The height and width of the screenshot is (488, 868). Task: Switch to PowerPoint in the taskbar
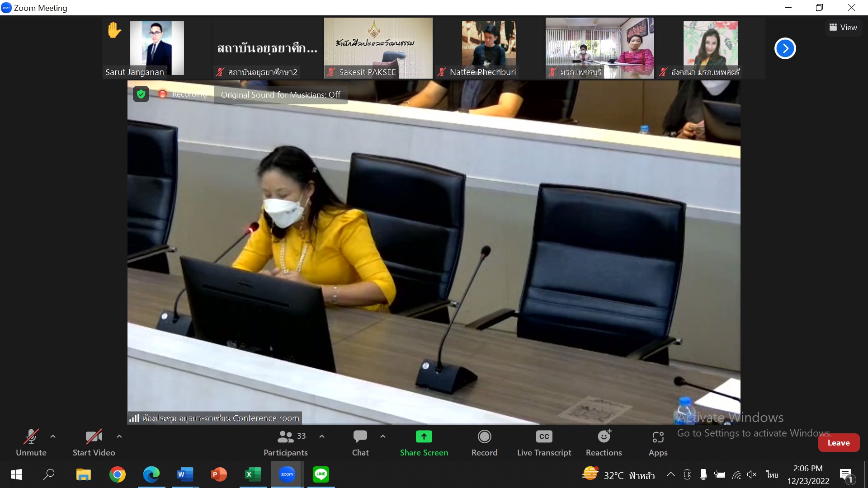tap(219, 474)
